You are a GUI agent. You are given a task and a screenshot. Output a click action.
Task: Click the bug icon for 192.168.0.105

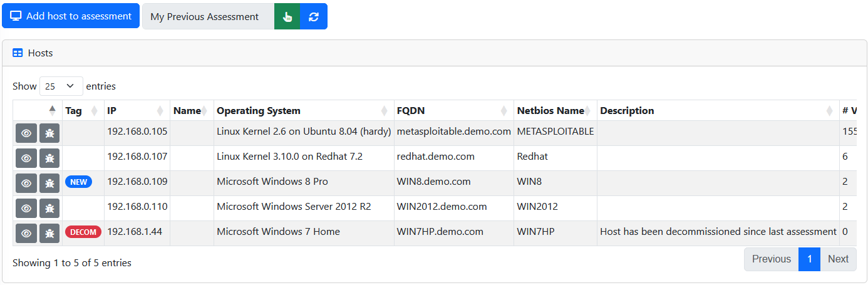click(x=49, y=133)
